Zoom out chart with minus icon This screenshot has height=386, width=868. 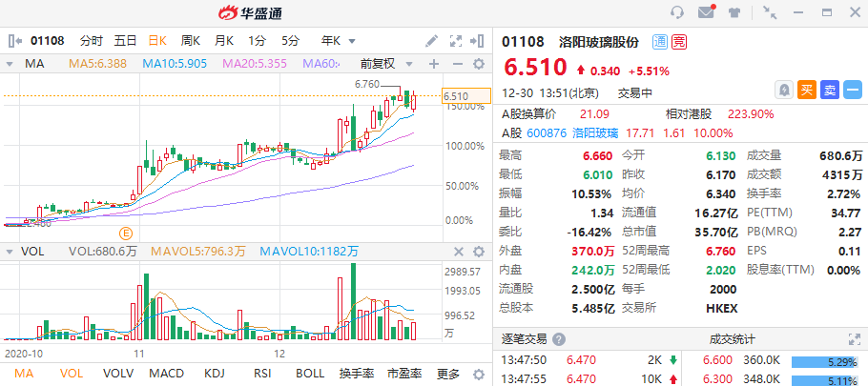[x=457, y=64]
